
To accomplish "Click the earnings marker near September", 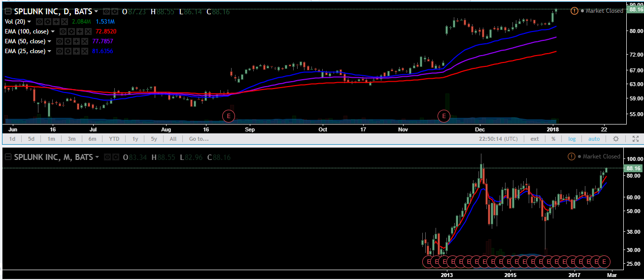I will click(x=229, y=116).
